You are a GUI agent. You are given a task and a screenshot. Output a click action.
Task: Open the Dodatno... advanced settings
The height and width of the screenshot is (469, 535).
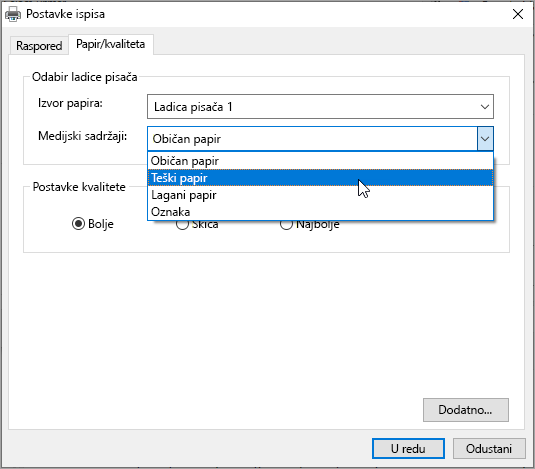[x=465, y=410]
